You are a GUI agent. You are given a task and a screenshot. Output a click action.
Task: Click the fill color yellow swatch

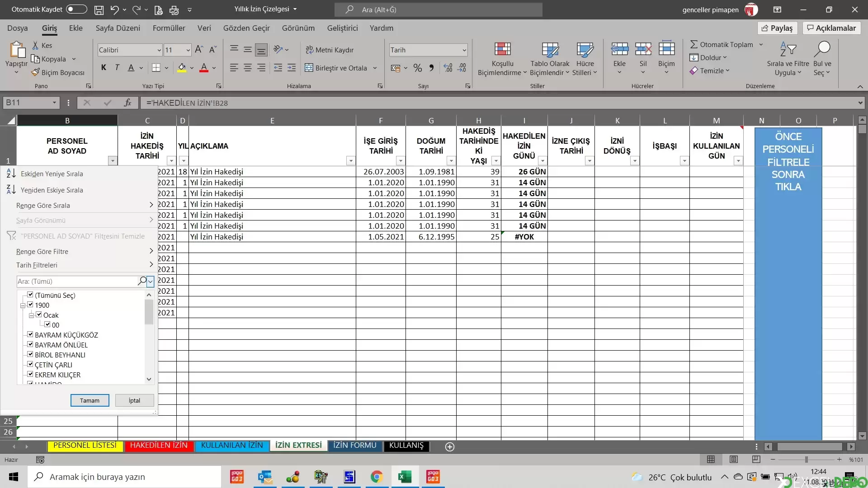pyautogui.click(x=182, y=68)
